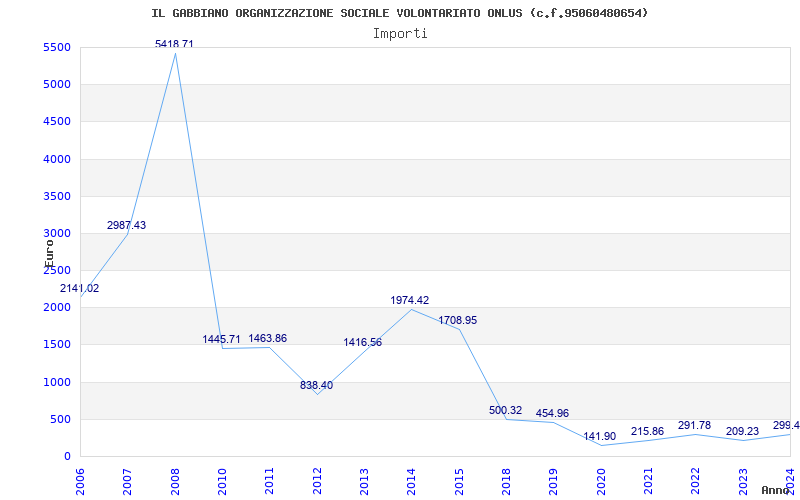Screen dimensions: 800x500
Task: Select the 1416.56 data label
Action: click(x=363, y=342)
